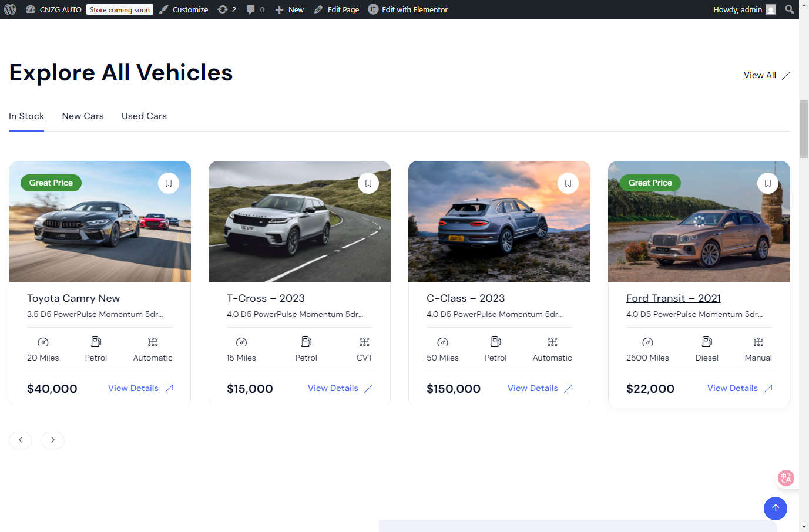Bookmark the C-Class – 2023 listing

pyautogui.click(x=568, y=183)
